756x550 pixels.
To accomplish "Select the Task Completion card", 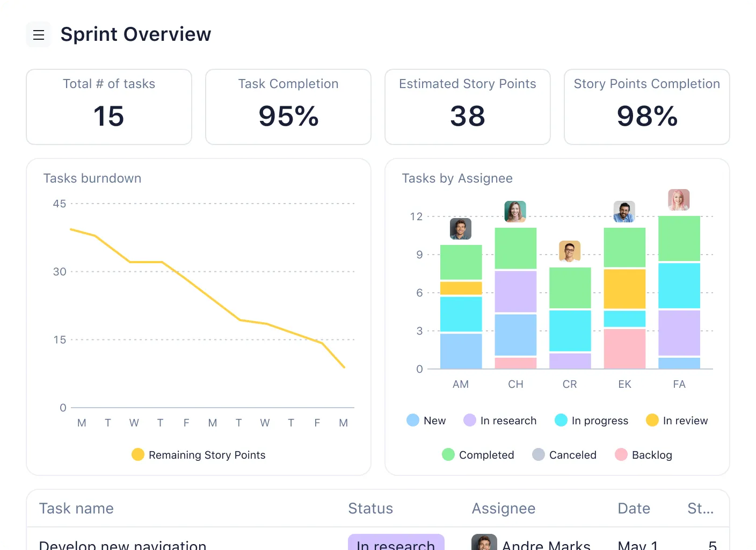I will 288,107.
